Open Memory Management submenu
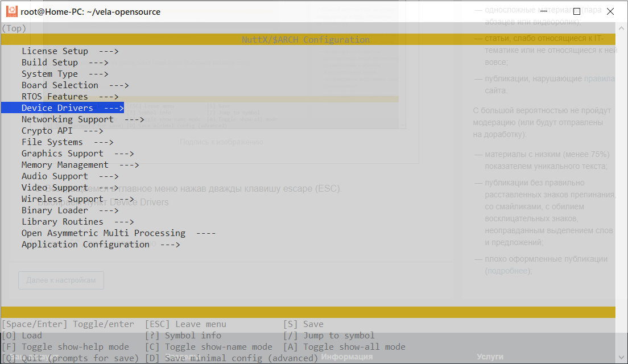The width and height of the screenshot is (628, 364). pos(81,165)
